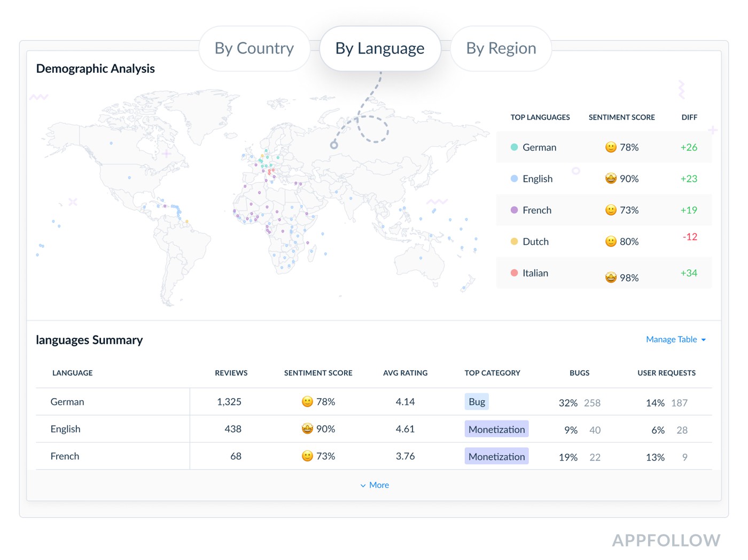This screenshot has height=560, width=748.
Task: Click the Italian sentiment emoji icon
Action: point(611,277)
